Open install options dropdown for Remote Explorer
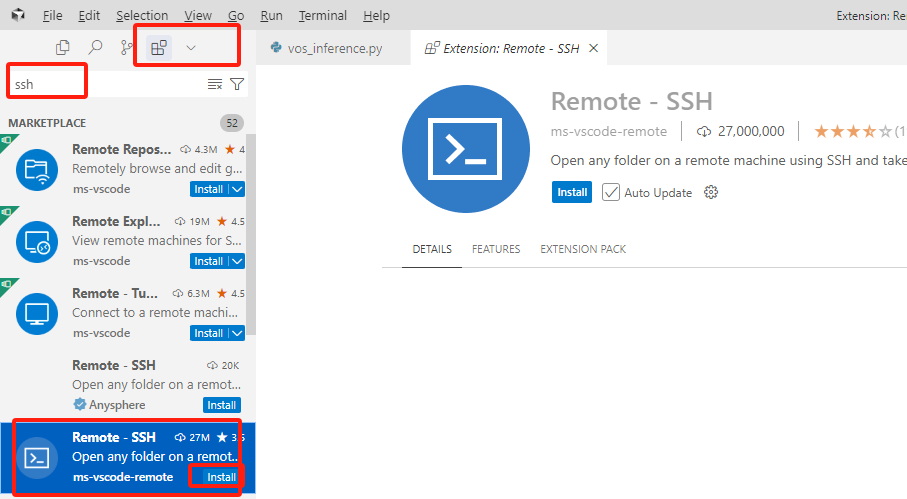Image resolution: width=907 pixels, height=499 pixels. (x=237, y=261)
